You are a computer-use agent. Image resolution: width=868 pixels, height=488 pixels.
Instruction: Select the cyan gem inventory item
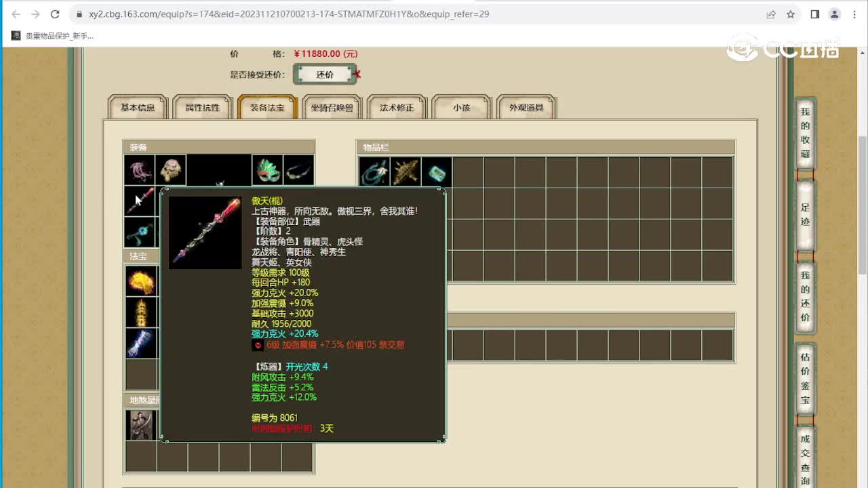click(x=437, y=172)
